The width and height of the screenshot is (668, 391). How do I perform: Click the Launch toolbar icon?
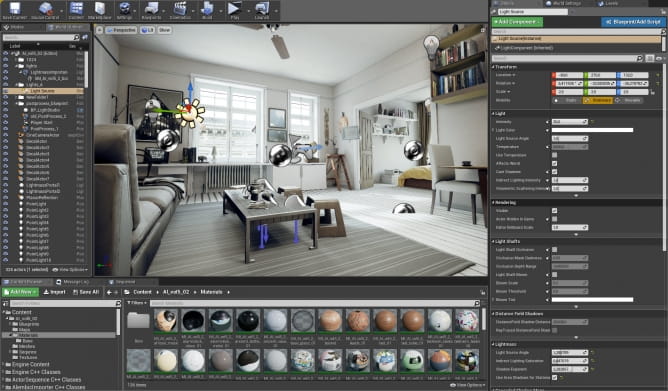pos(262,8)
